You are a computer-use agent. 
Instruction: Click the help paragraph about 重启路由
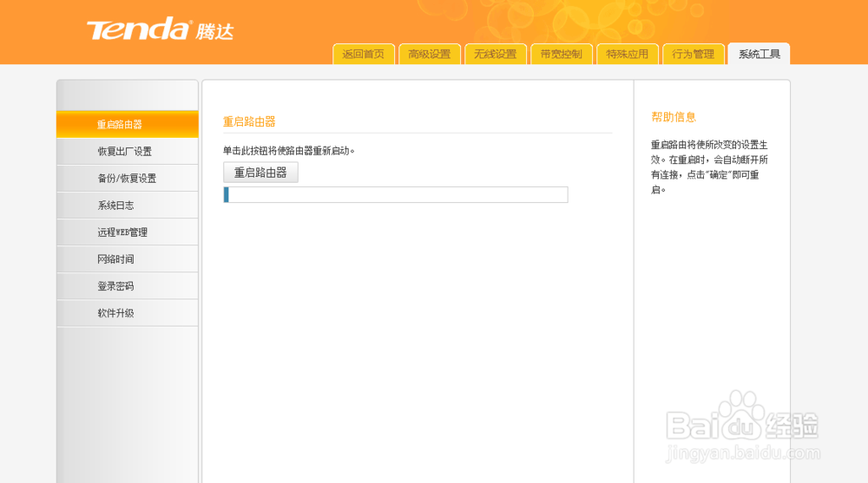pos(709,167)
